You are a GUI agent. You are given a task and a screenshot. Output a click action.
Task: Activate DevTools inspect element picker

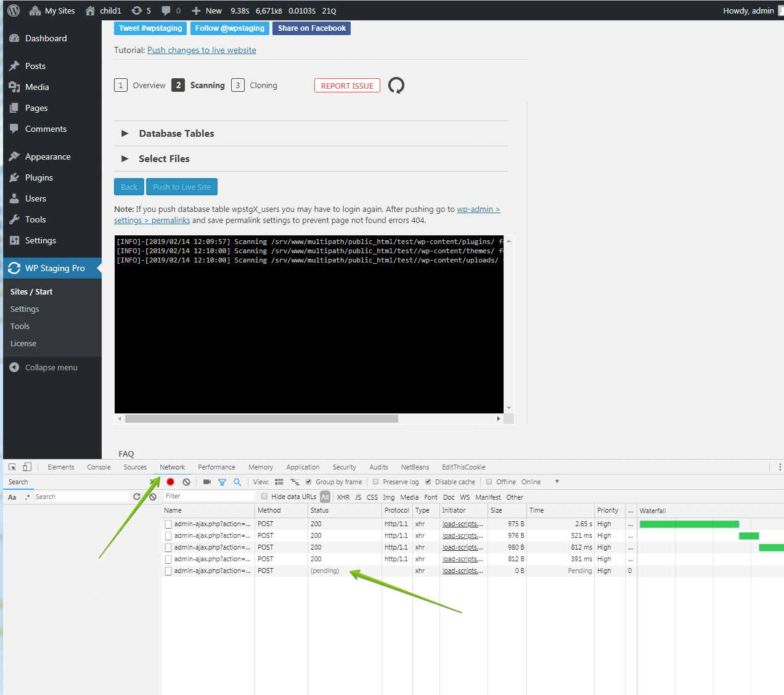pyautogui.click(x=12, y=467)
